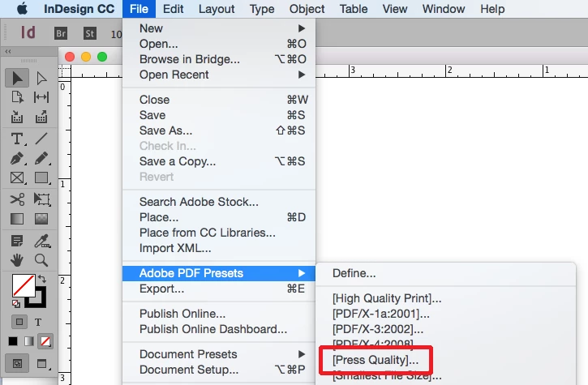Open Adobe Bridge via the Br icon
588x385 pixels.
[x=61, y=33]
